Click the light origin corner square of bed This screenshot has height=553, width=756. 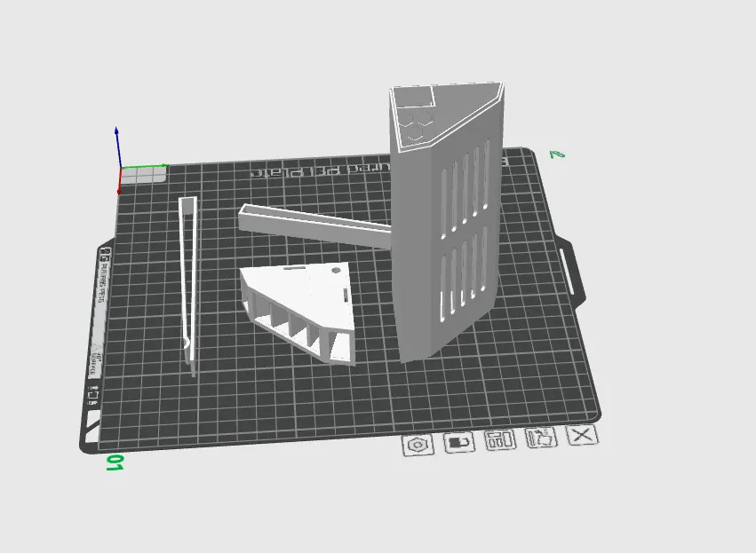(143, 175)
